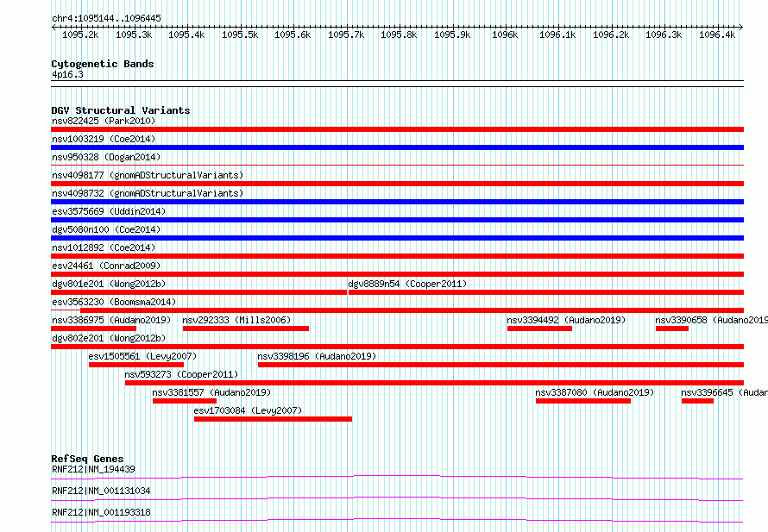The height and width of the screenshot is (532, 768).
Task: Select the esv1703084 red variant bar
Action: tap(274, 419)
